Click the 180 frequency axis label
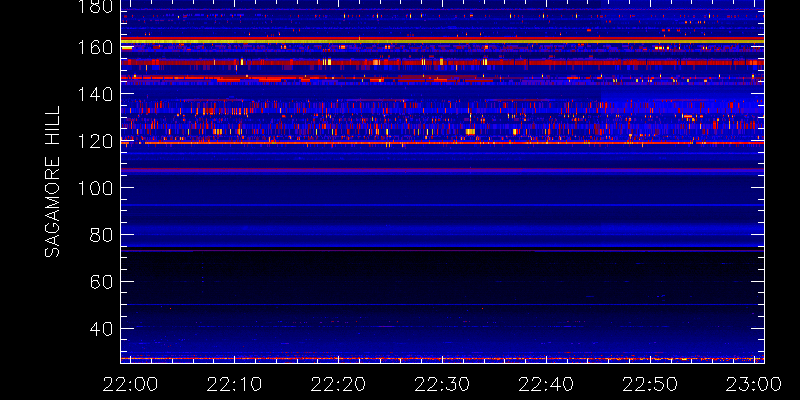This screenshot has height=400, width=800. tap(93, 6)
